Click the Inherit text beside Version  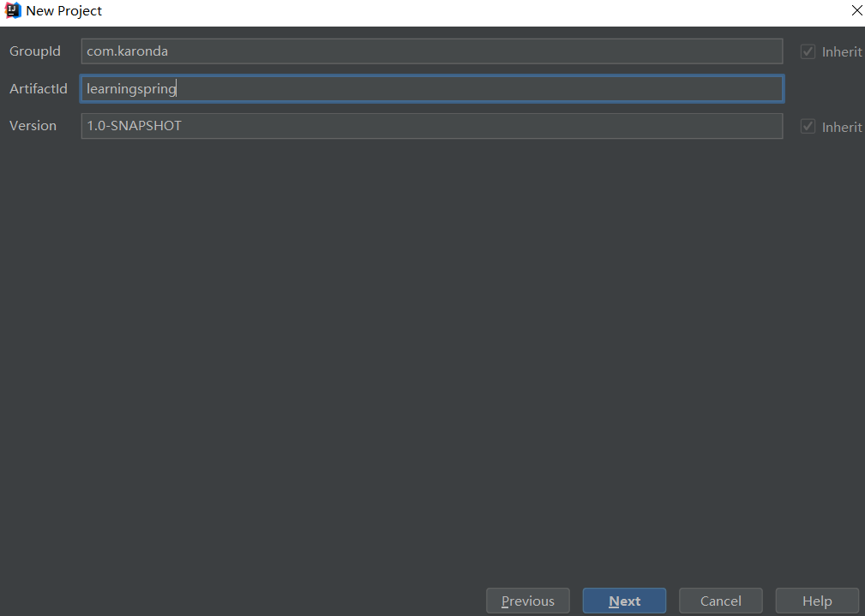tap(841, 127)
